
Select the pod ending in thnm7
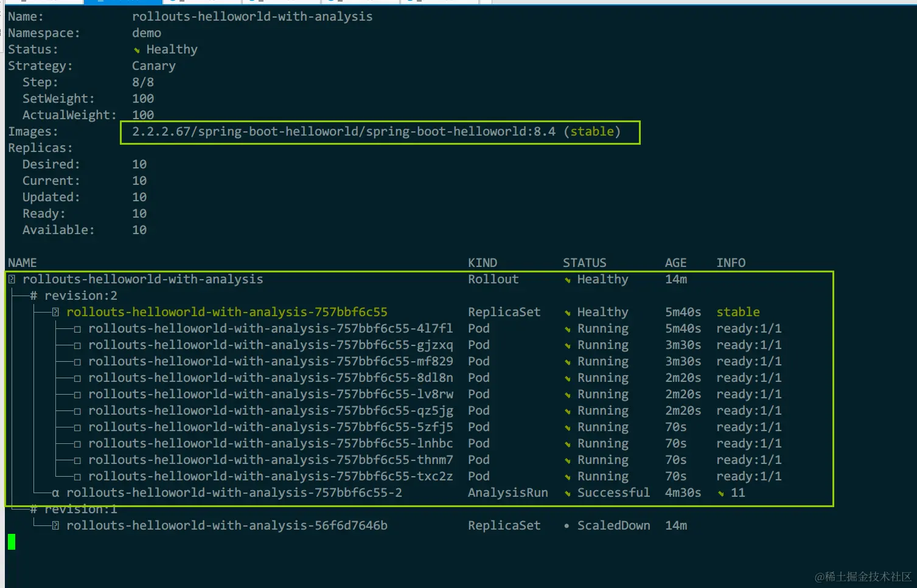pos(271,460)
